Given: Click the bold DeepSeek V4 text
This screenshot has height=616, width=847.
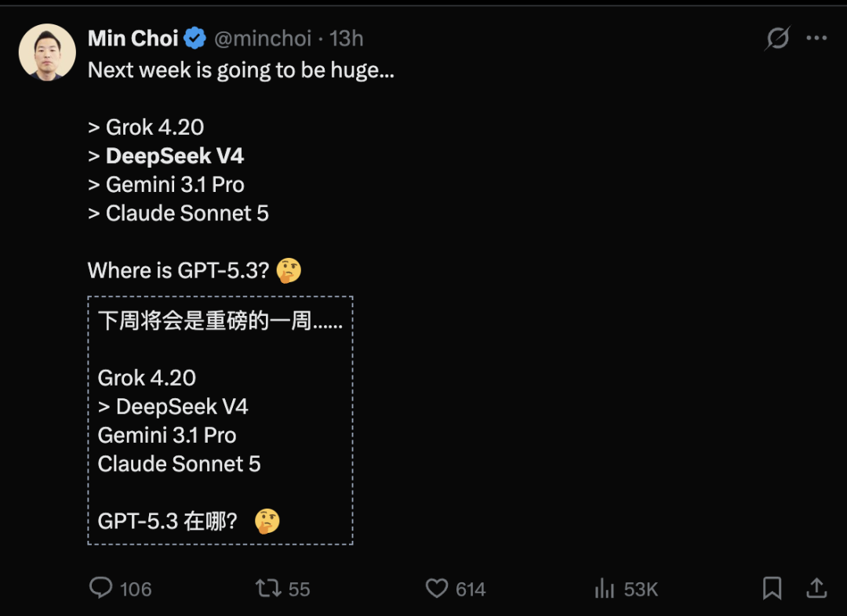Looking at the screenshot, I should point(175,156).
